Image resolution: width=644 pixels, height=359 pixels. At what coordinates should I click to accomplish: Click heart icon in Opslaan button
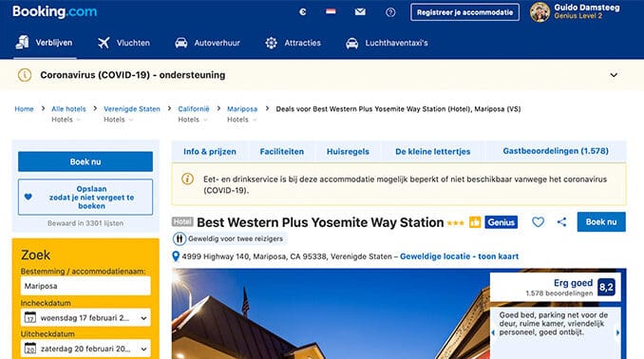click(x=28, y=197)
